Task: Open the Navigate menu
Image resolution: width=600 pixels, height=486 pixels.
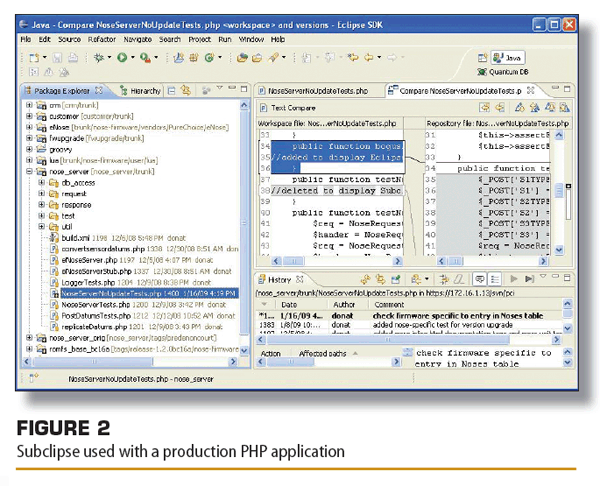Action: (137, 39)
